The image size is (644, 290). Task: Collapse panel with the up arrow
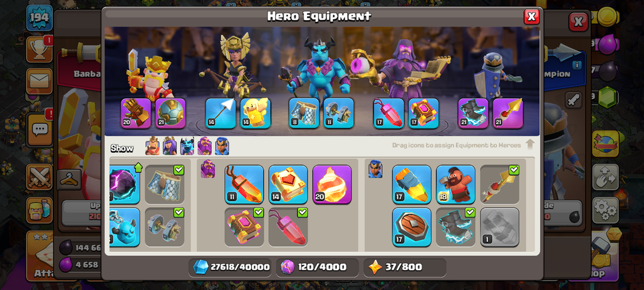pos(530,145)
